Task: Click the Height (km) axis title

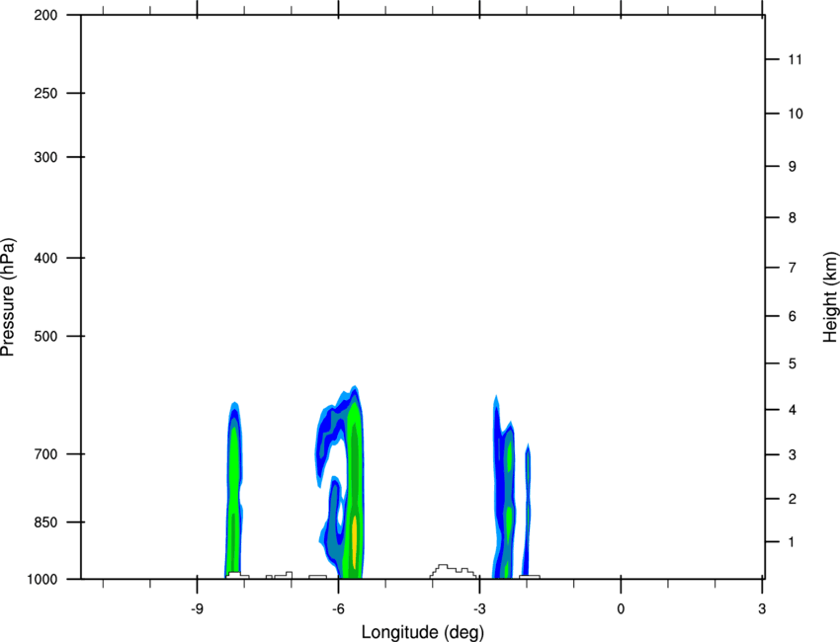Action: pos(830,296)
